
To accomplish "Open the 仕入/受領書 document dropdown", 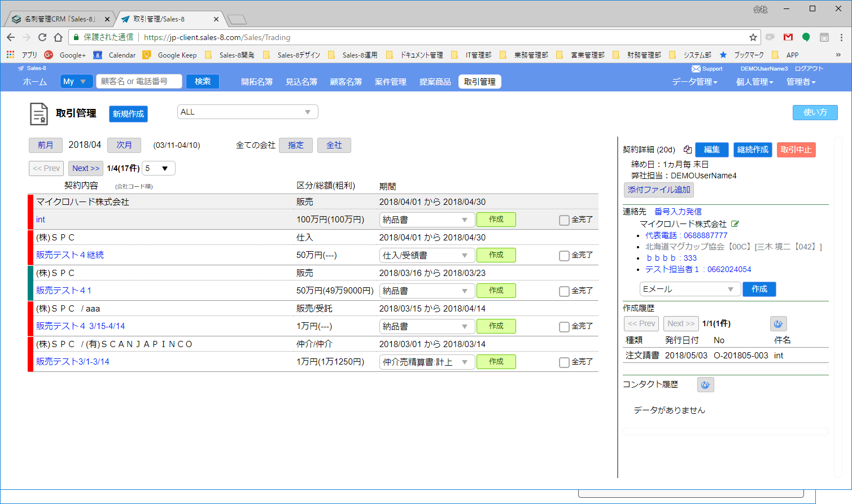I will 426,255.
